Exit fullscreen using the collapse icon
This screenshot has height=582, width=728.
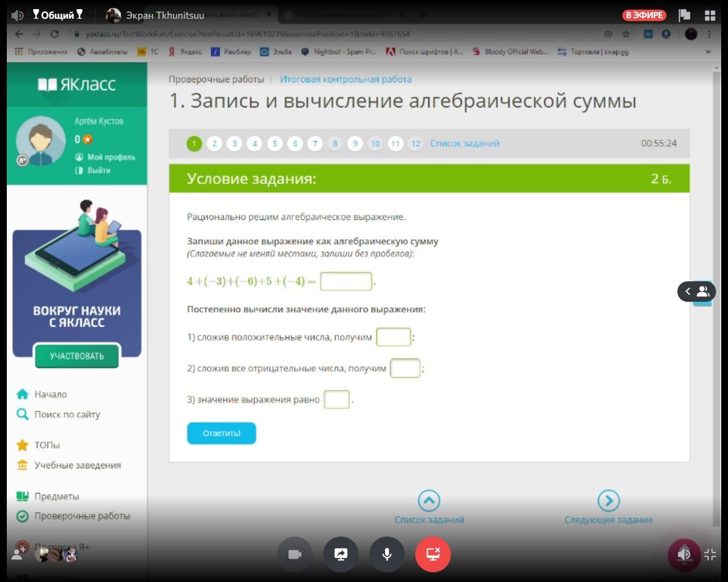point(710,555)
